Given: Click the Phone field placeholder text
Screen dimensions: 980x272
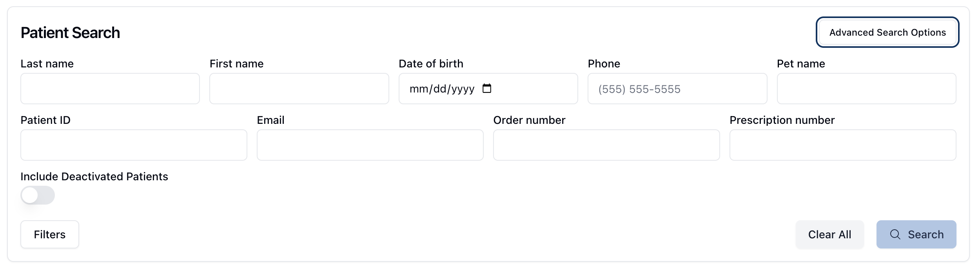Looking at the screenshot, I should tap(639, 89).
